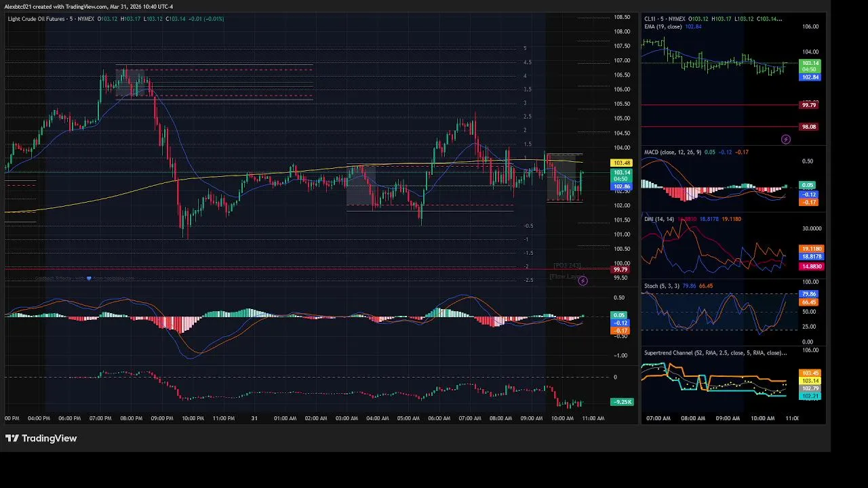868x488 pixels.
Task: Click the yellow 103.48 price label
Action: tap(621, 163)
